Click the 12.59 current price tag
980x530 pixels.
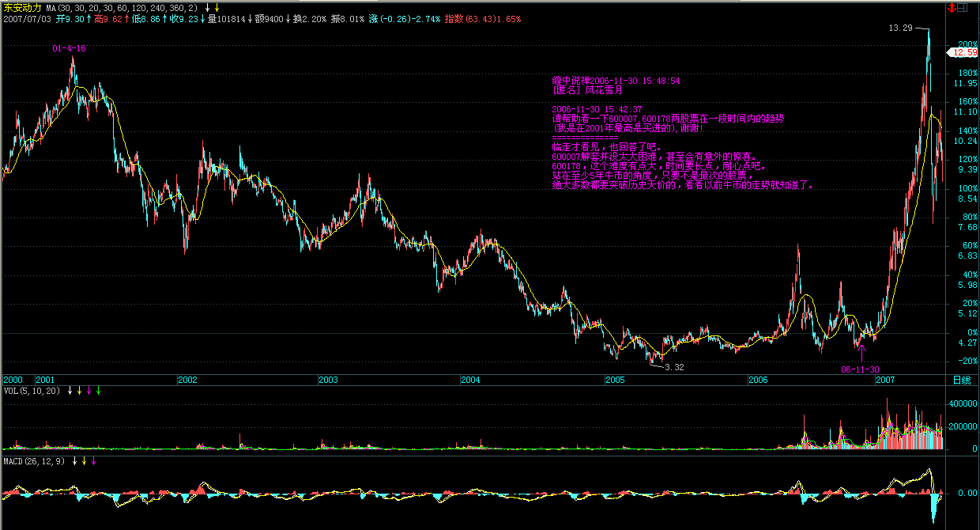(965, 52)
